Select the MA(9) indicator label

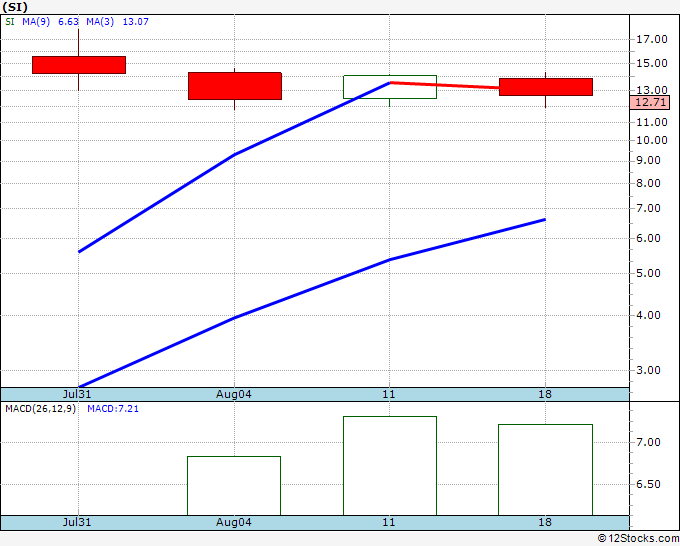click(36, 22)
